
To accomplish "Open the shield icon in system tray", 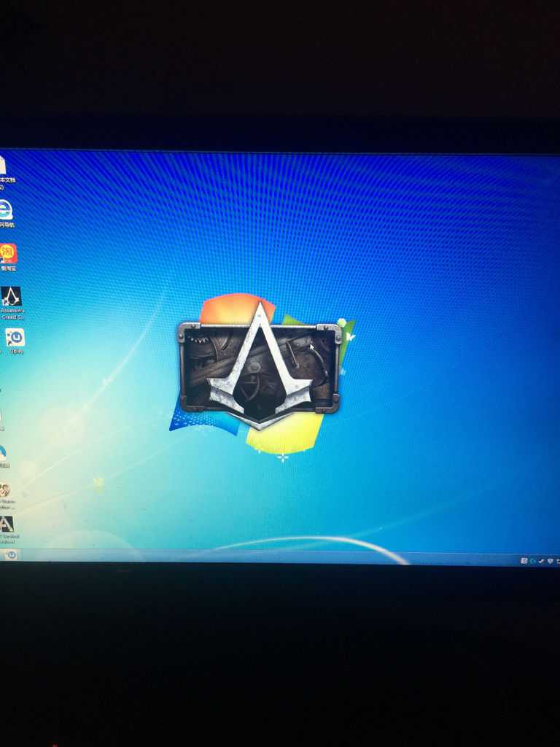I will tap(550, 561).
